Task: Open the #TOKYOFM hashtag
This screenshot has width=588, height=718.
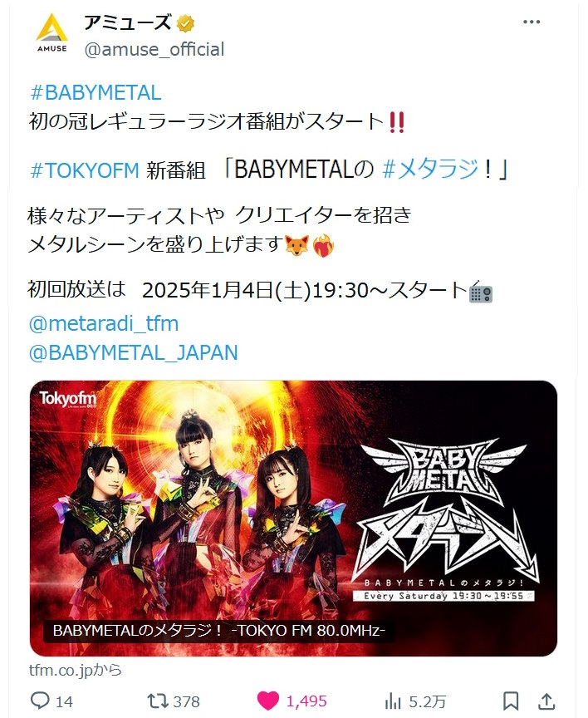Action: pyautogui.click(x=84, y=170)
